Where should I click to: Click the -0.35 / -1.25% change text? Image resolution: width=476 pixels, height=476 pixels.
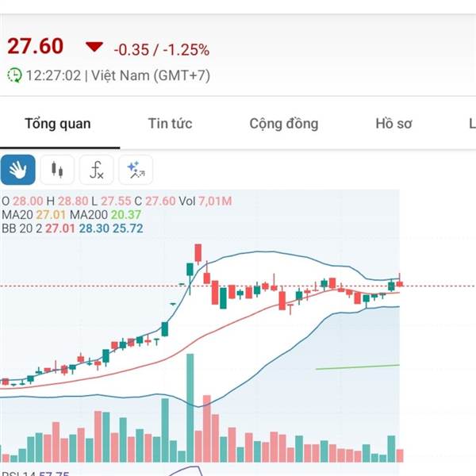[162, 50]
